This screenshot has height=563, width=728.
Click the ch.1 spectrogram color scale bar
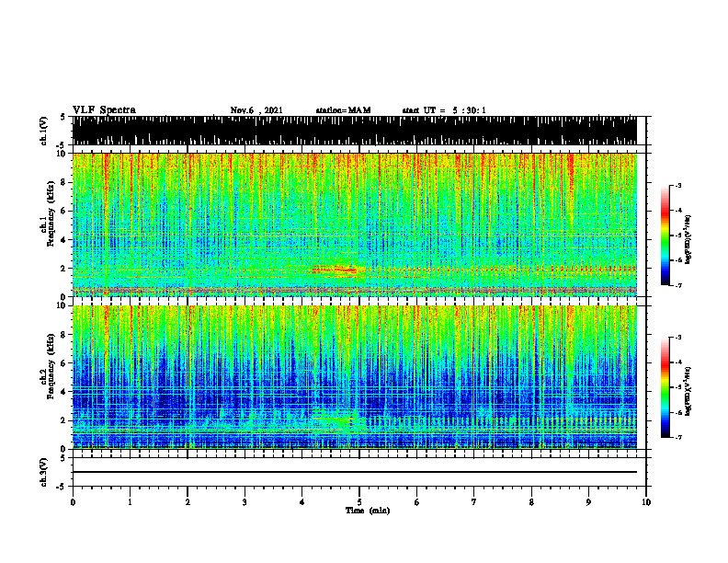coord(665,236)
